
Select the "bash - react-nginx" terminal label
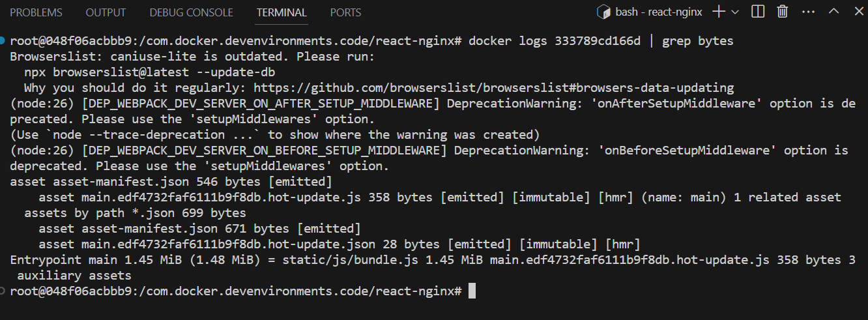click(659, 12)
